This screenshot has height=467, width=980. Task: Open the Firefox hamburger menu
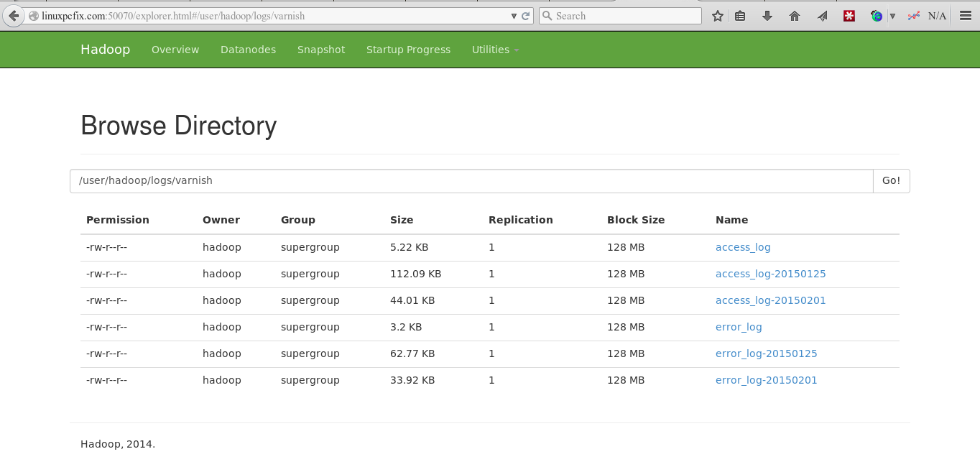pos(966,16)
